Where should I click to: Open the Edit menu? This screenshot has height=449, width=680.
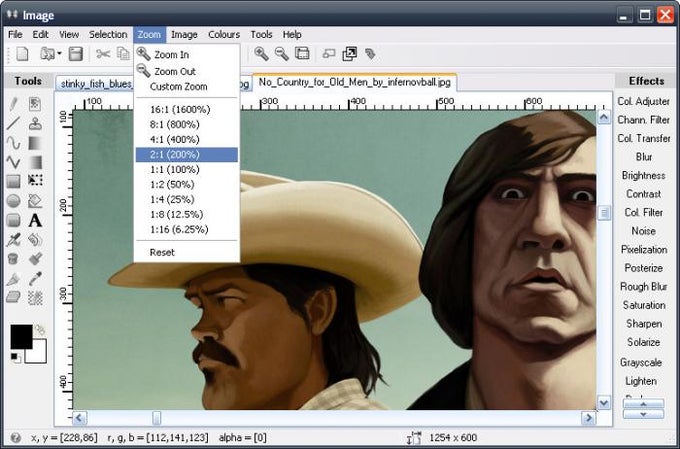pos(40,34)
